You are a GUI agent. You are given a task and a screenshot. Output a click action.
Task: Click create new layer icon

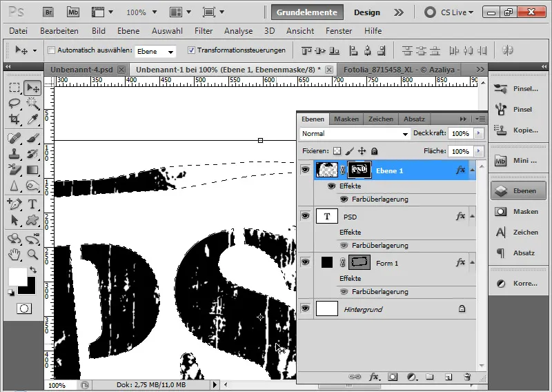[448, 377]
